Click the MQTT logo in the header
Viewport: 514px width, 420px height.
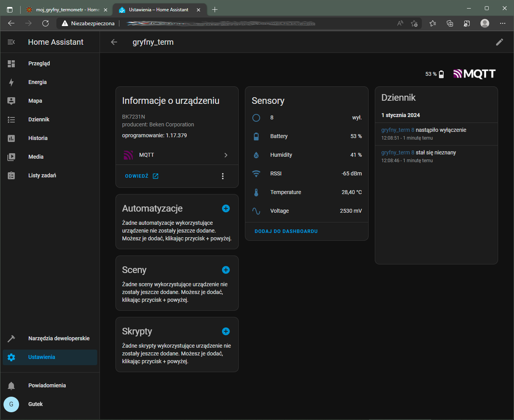click(x=475, y=74)
